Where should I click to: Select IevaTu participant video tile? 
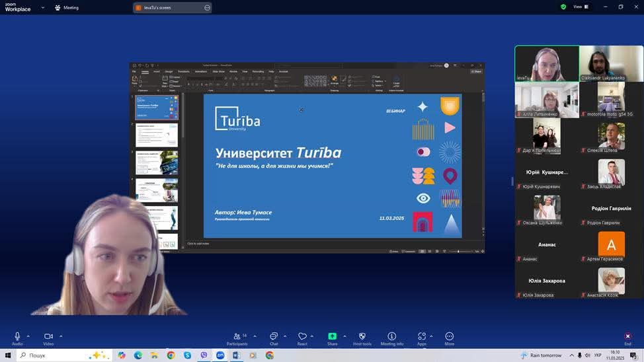547,63
